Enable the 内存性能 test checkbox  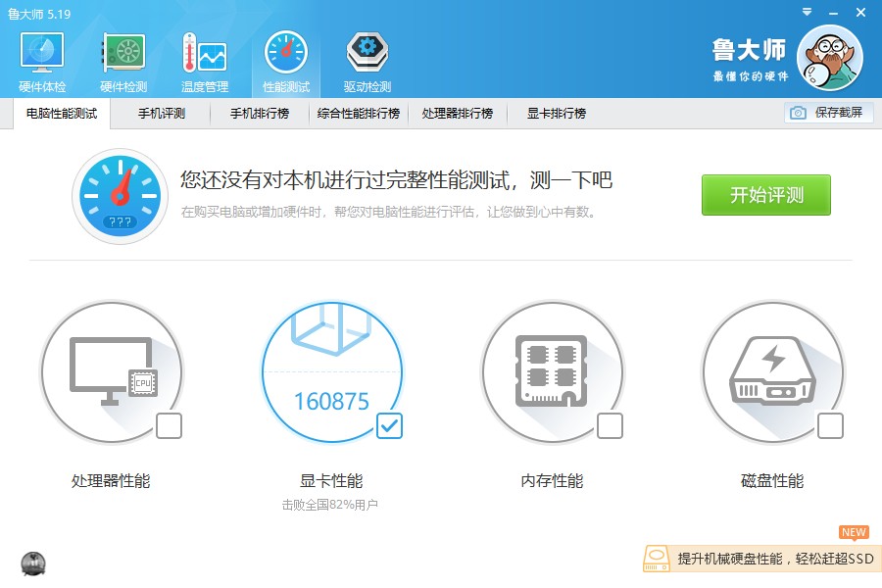click(610, 426)
